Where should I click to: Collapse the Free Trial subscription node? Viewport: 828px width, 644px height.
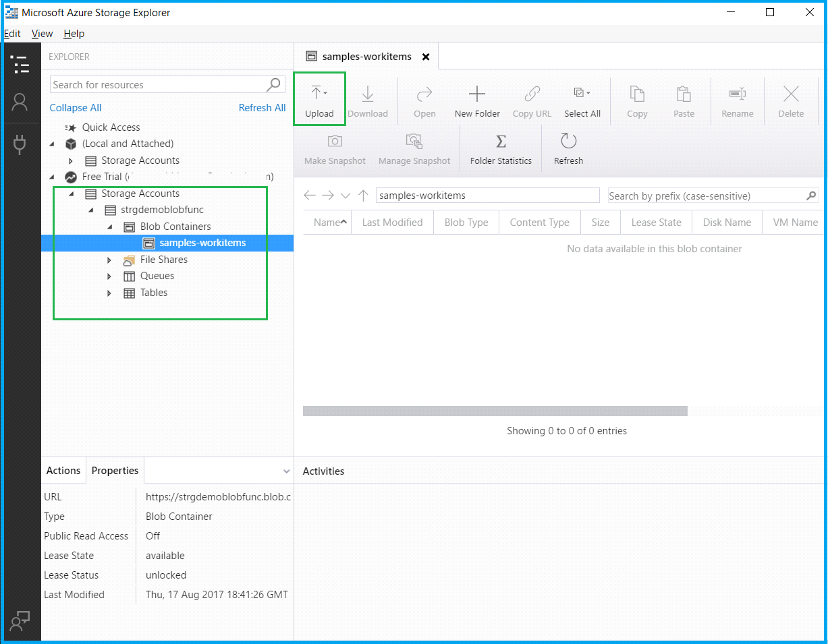53,177
